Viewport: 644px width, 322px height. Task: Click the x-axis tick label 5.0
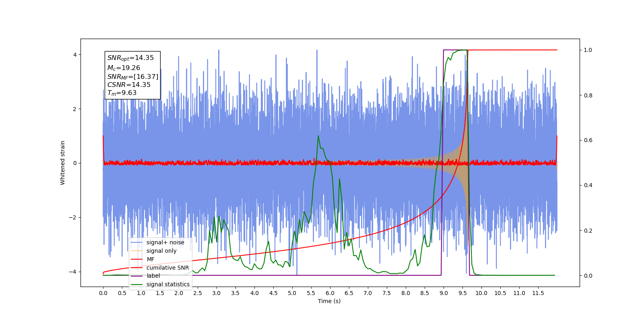point(292,293)
